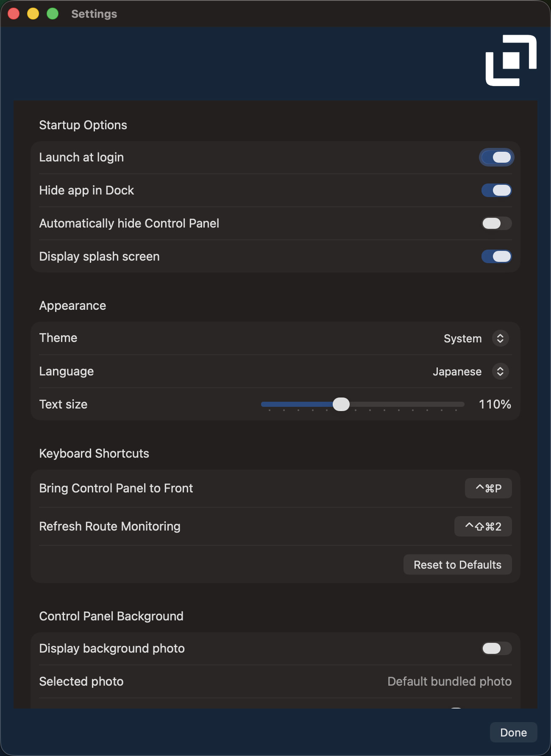This screenshot has width=551, height=756.
Task: Click the app logo icon in the header
Action: point(511,61)
